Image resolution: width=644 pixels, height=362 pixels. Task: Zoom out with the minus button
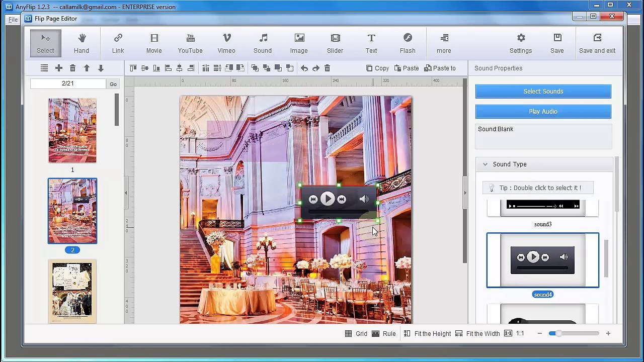540,333
